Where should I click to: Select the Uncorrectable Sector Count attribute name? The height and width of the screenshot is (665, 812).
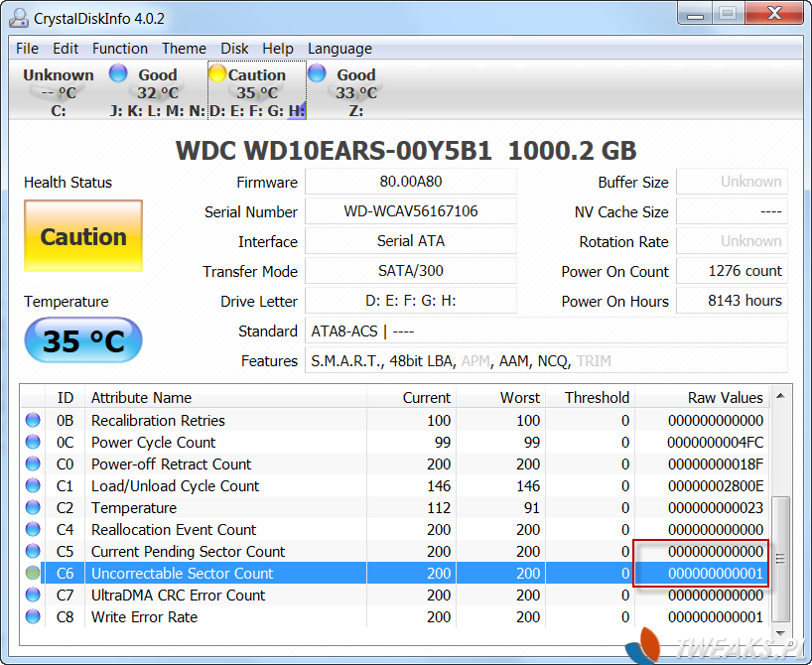pyautogui.click(x=182, y=573)
